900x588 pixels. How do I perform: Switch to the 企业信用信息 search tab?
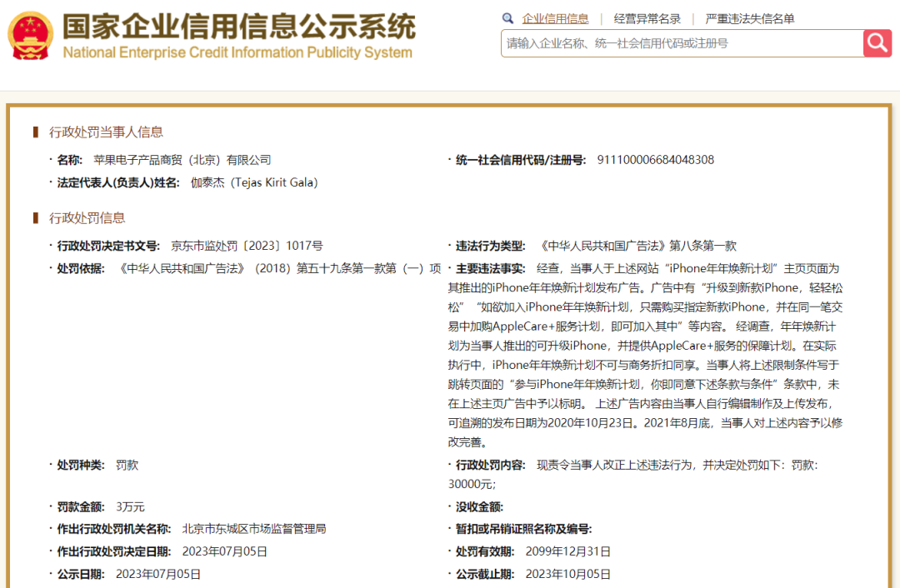coord(555,18)
